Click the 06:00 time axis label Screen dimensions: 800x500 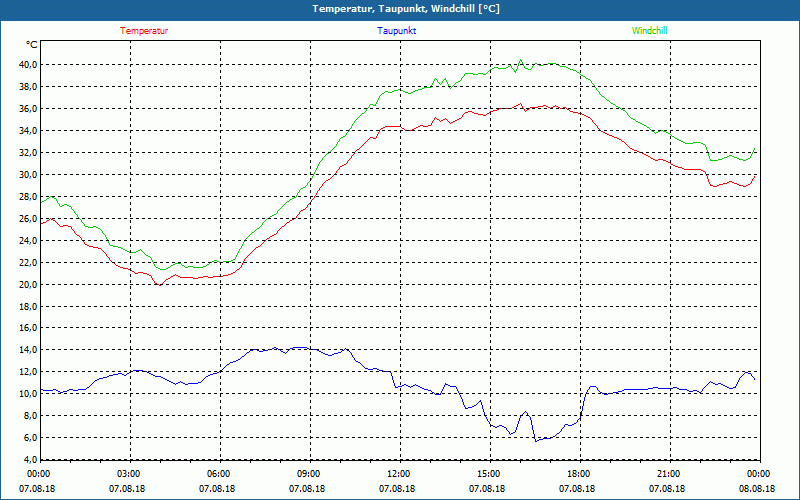(218, 474)
